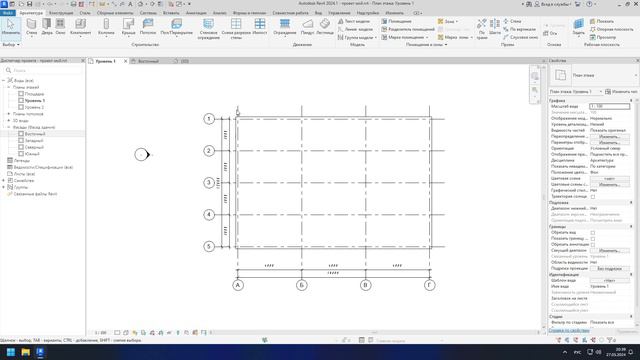Click the Справка по свойствам link
Screen dimensions: 640x360
[569, 330]
